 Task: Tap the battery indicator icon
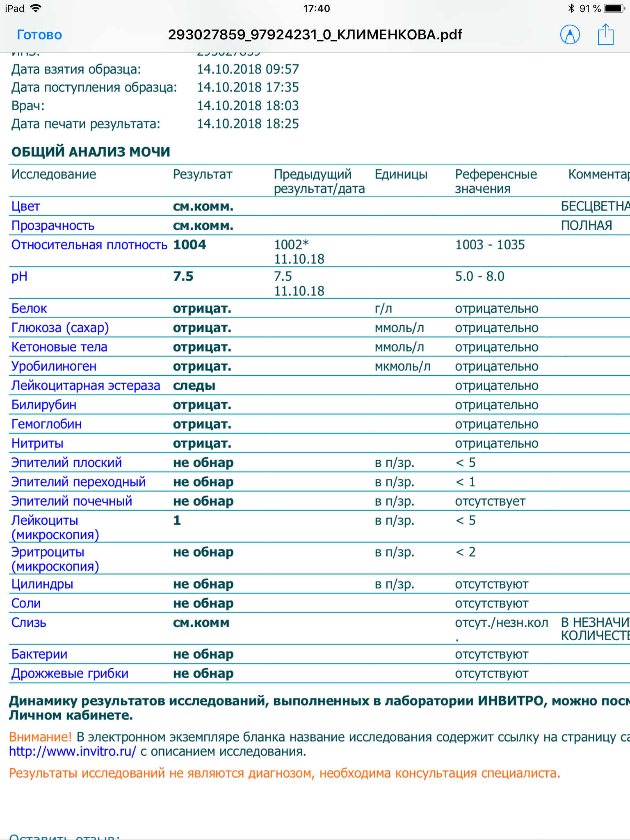pos(614,8)
